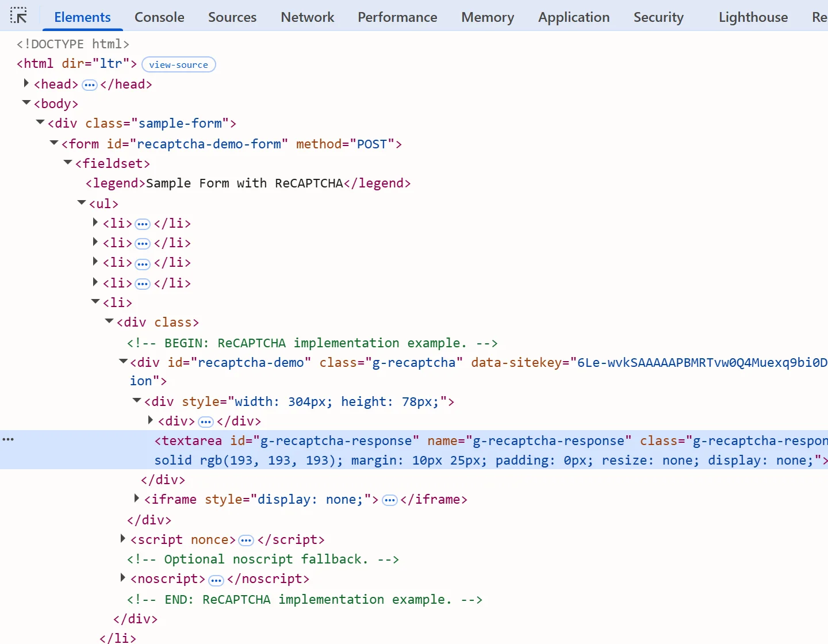Select the legend Sample Form with ReCAPTCHA line

pos(248,183)
